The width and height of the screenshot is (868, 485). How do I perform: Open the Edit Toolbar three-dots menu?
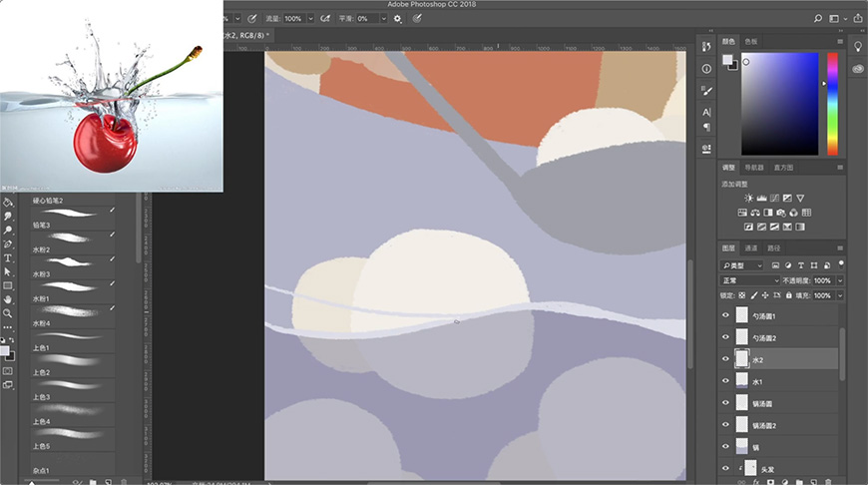[8, 327]
